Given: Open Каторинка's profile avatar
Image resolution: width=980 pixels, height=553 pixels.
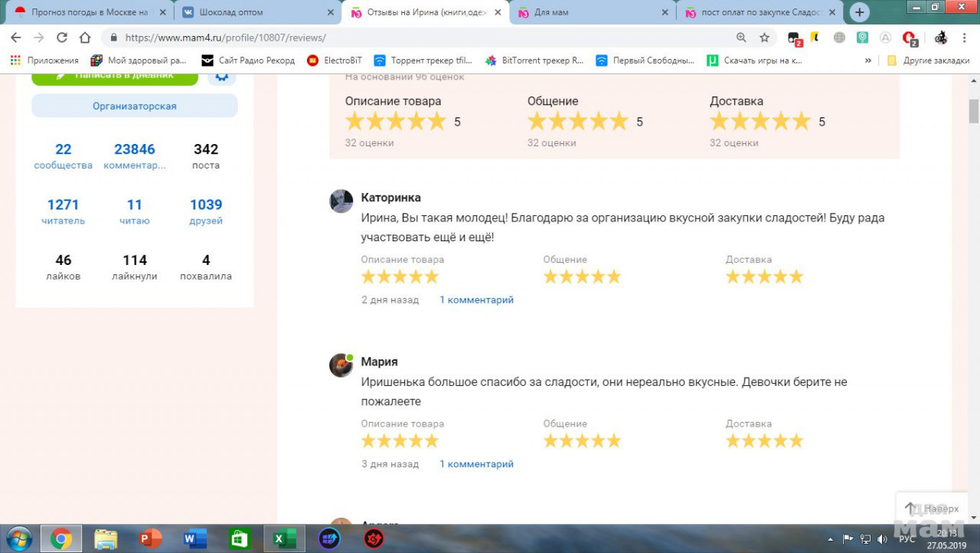Looking at the screenshot, I should click(341, 201).
